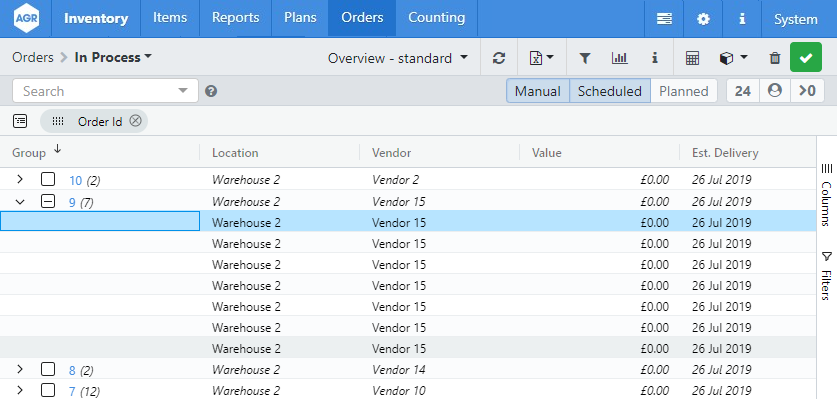Open the workspaces list icon in top bar

(664, 19)
